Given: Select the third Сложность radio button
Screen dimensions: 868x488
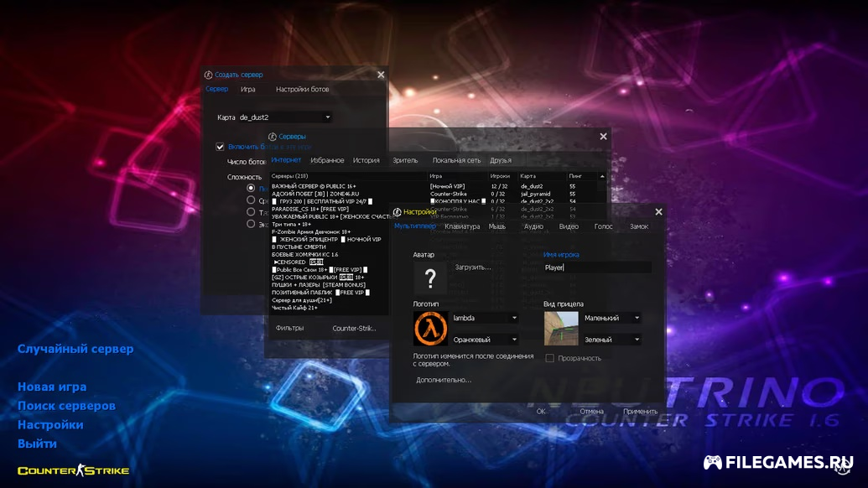Looking at the screenshot, I should (251, 212).
